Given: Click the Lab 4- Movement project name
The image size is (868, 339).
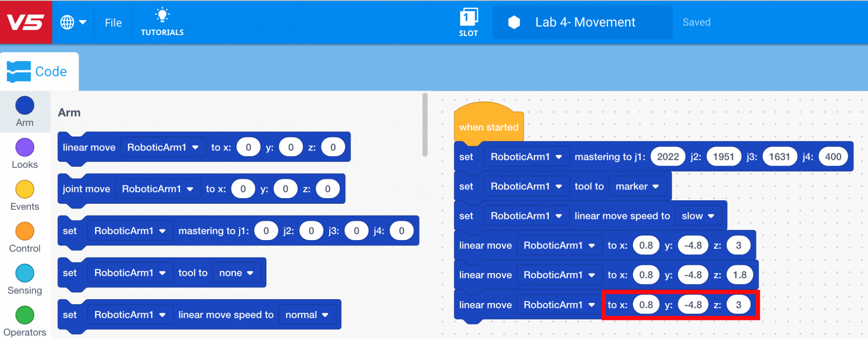Looking at the screenshot, I should (x=585, y=22).
